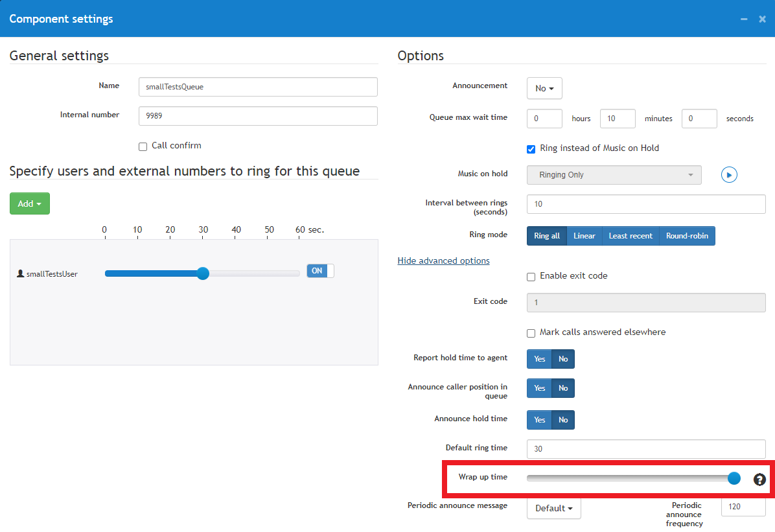This screenshot has width=775, height=532.
Task: Select Linear ring mode
Action: click(x=584, y=236)
